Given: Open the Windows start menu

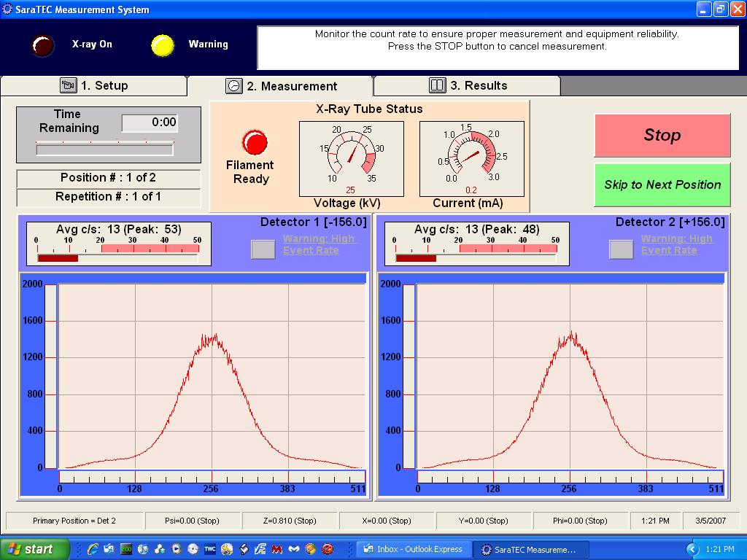Looking at the screenshot, I should click(34, 549).
